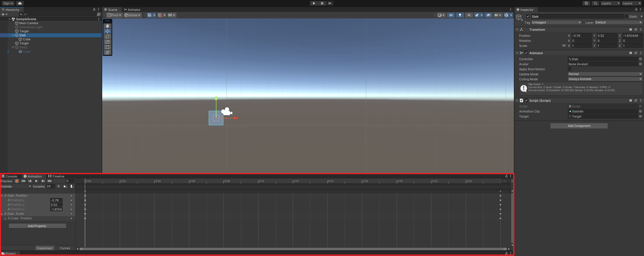
Task: Click the editor Pause button
Action: pyautogui.click(x=322, y=3)
